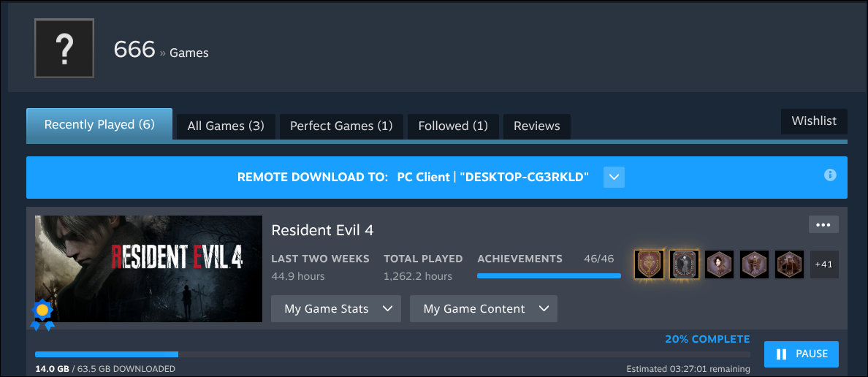This screenshot has height=377, width=868.
Task: Switch to the Perfect Games (1) tab
Action: coord(341,126)
